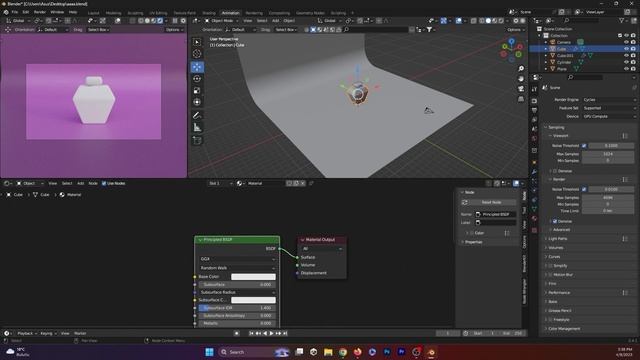Click the Blender logo menu icon
Image resolution: width=640 pixels, height=360 pixels.
click(x=6, y=12)
